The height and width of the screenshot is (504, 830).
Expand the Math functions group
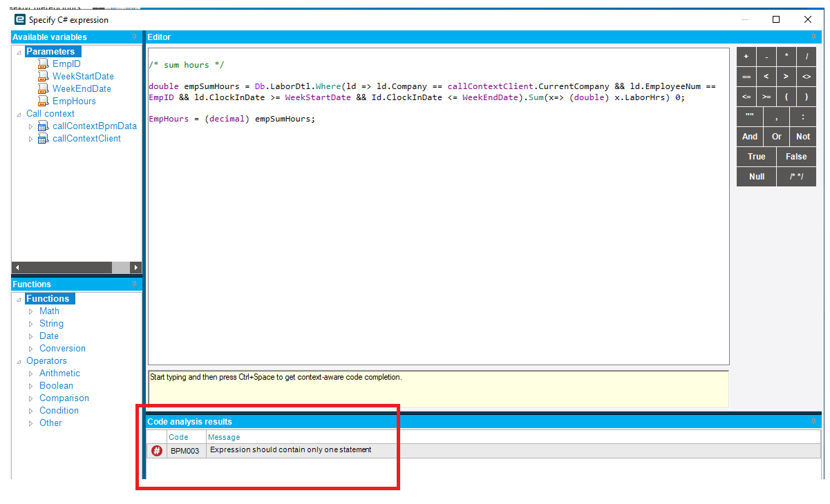[x=30, y=311]
